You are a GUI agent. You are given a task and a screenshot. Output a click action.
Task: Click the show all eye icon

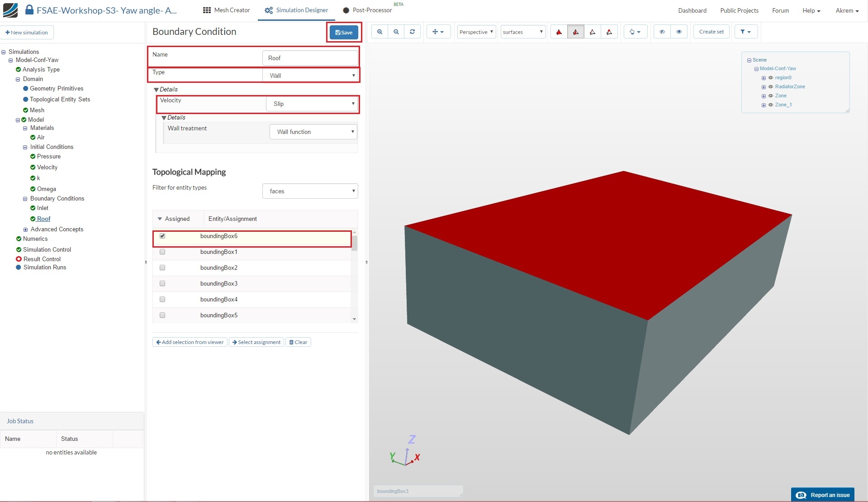[x=678, y=32]
